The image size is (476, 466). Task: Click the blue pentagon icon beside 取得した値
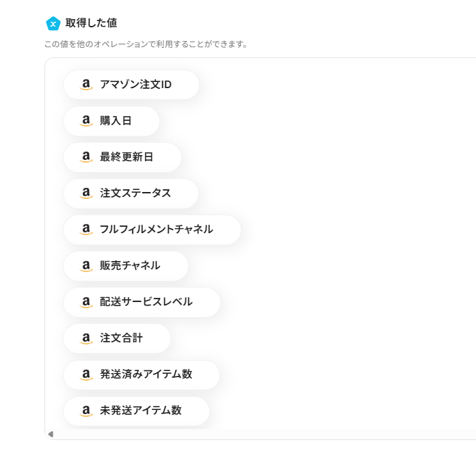pos(53,23)
